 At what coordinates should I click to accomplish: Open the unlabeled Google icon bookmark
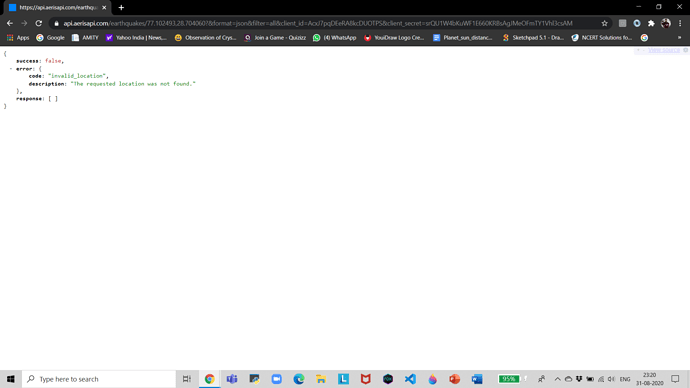(644, 38)
